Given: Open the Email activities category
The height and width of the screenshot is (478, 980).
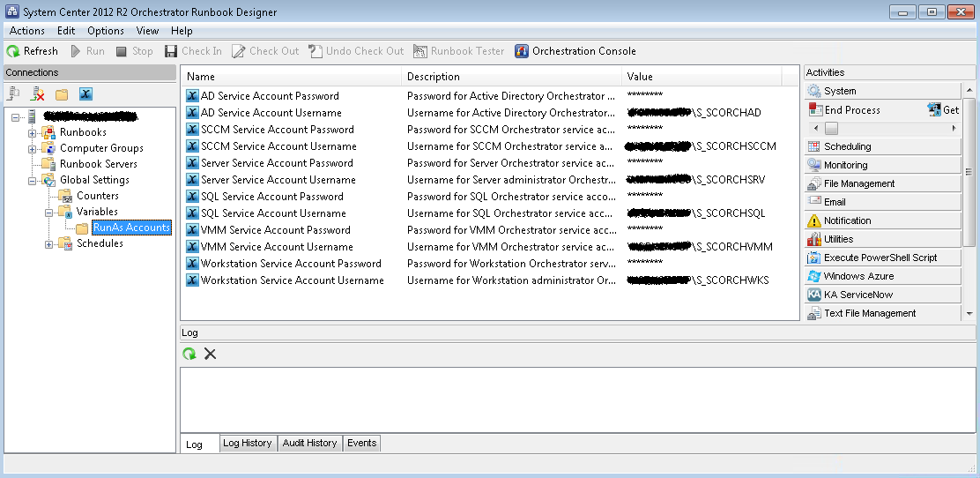Looking at the screenshot, I should [882, 202].
